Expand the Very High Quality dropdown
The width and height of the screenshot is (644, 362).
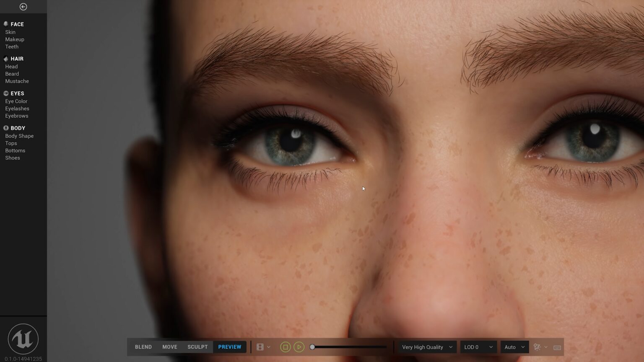[x=427, y=347]
